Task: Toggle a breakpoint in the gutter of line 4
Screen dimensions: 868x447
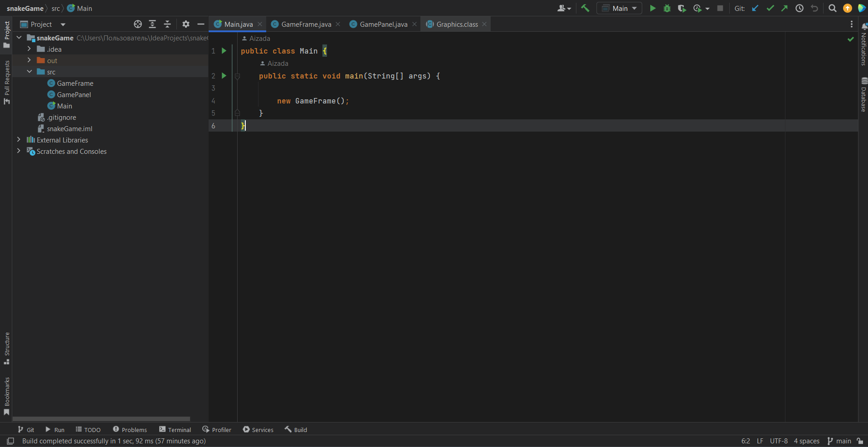Action: pos(229,101)
